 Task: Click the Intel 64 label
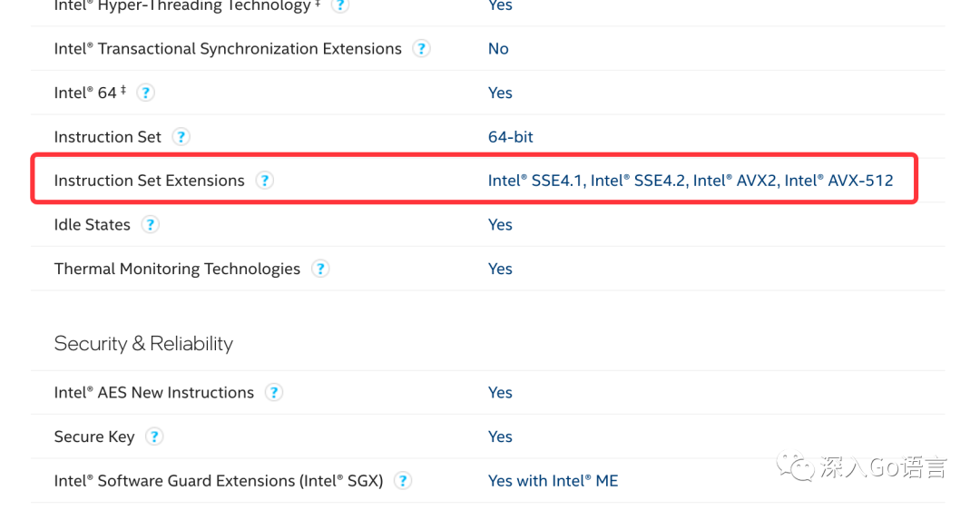[90, 93]
